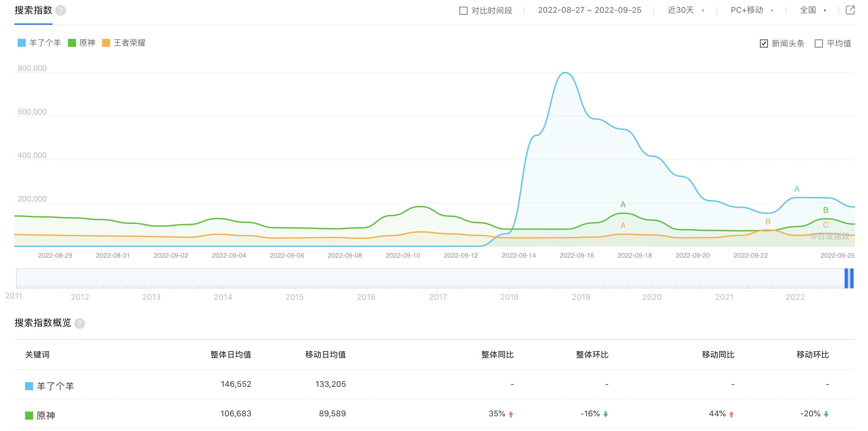
Task: Check the 平均值 checkbox
Action: coord(818,44)
